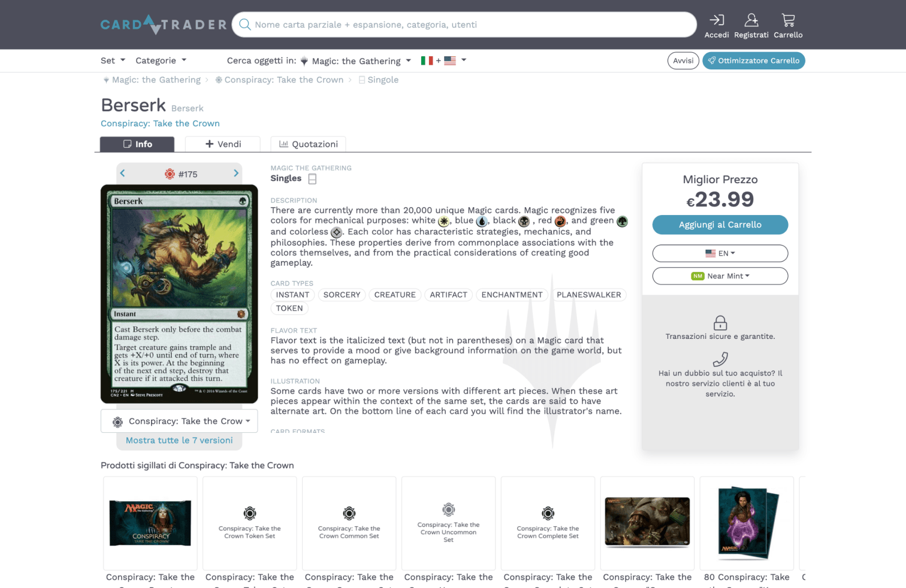Open the Conspiracy: Take the Crown version dropdown
This screenshot has width=906, height=588.
tap(179, 421)
